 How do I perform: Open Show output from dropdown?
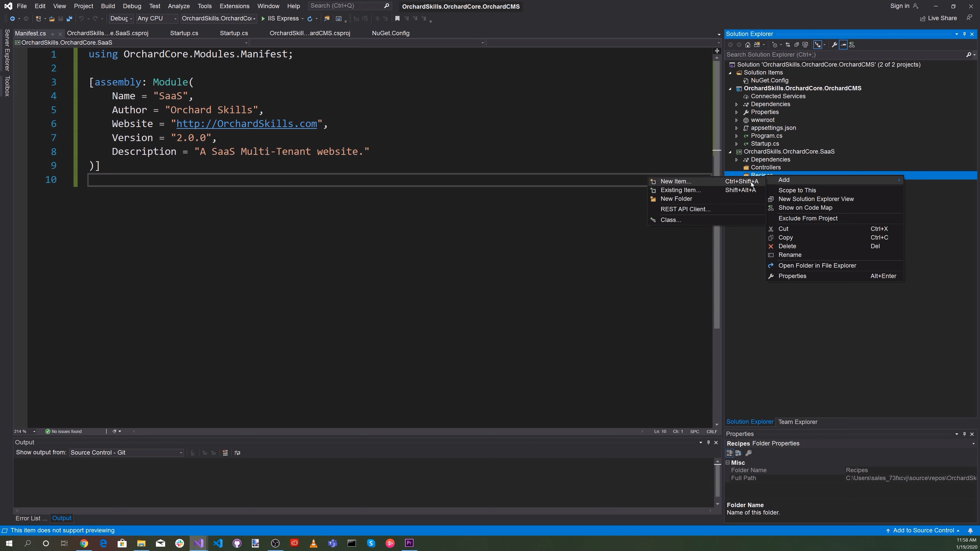pos(126,453)
